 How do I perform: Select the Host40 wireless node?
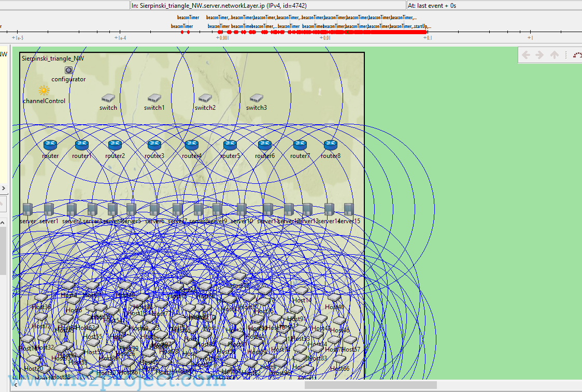pos(334,298)
